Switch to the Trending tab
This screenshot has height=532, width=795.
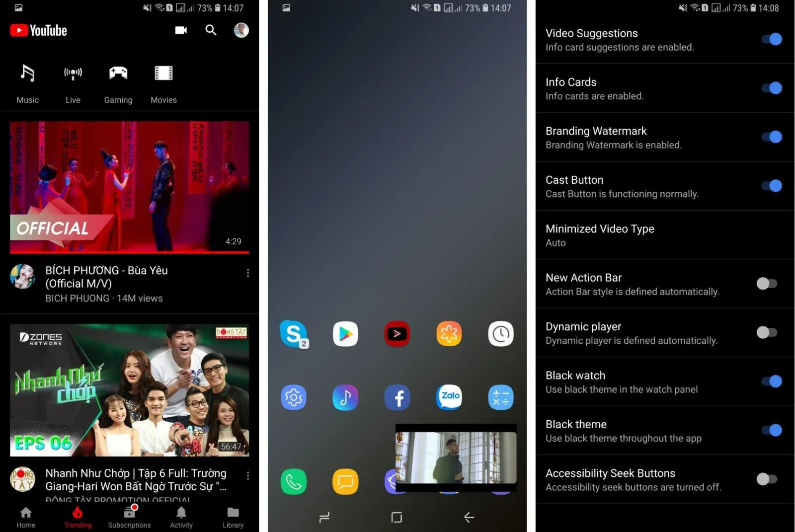(x=78, y=518)
